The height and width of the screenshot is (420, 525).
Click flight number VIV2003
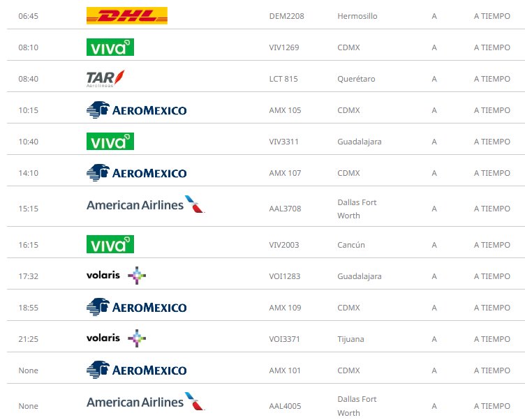click(284, 245)
